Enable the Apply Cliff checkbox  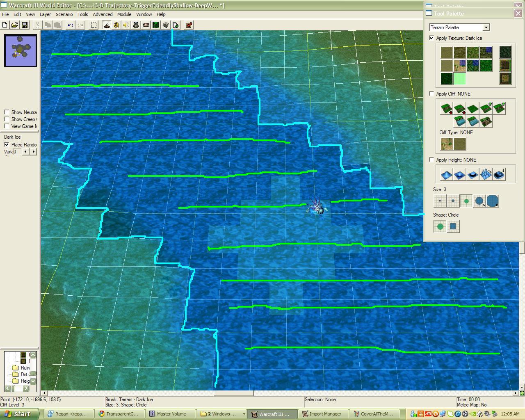pos(431,94)
